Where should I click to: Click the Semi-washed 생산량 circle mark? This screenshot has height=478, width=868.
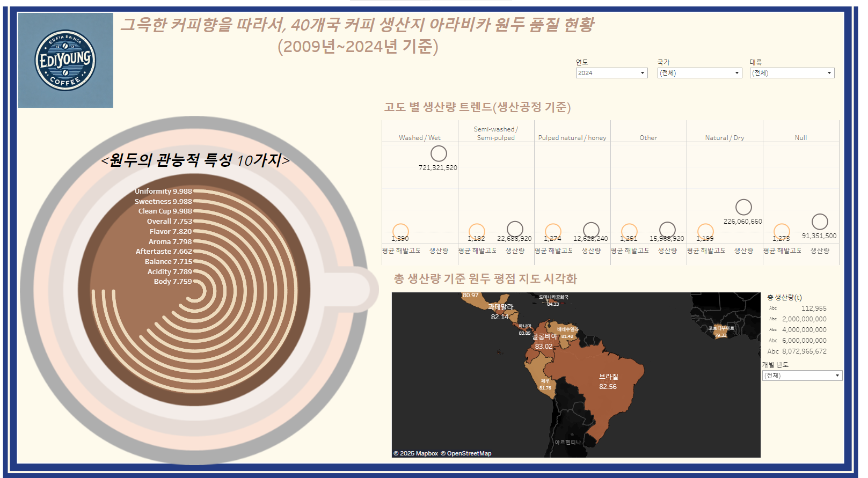coord(515,229)
